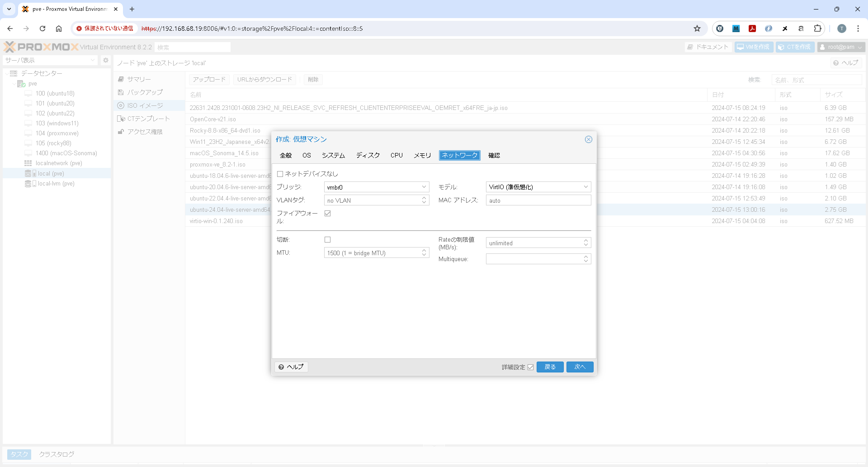Click the Adobe Acrobat extension icon
The height and width of the screenshot is (467, 868).
(752, 29)
